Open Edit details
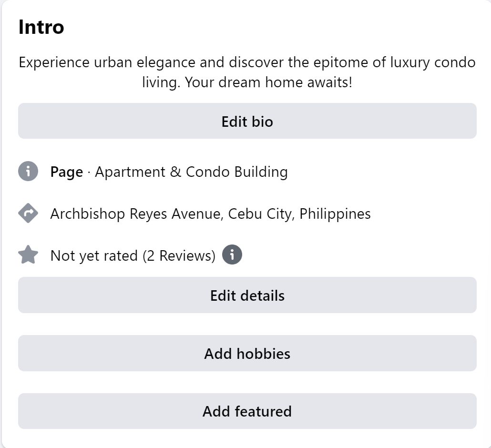 point(247,295)
